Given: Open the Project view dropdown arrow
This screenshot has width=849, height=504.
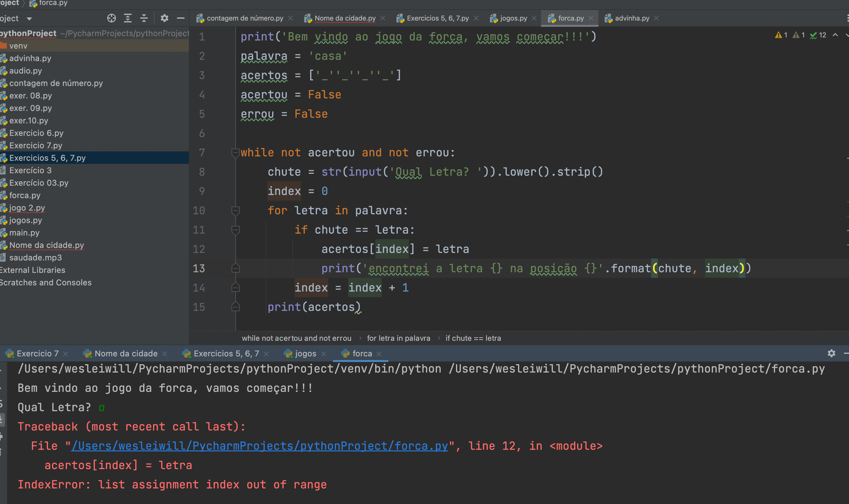Looking at the screenshot, I should tap(29, 19).
